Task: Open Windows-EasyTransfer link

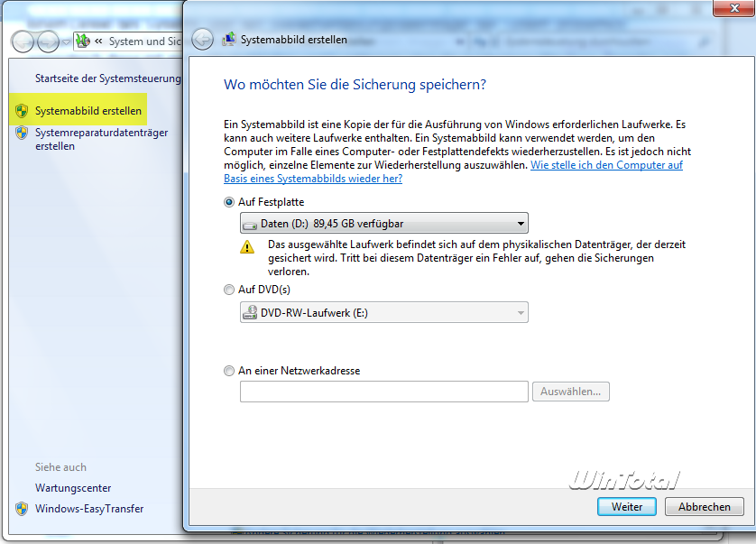Action: coord(89,509)
